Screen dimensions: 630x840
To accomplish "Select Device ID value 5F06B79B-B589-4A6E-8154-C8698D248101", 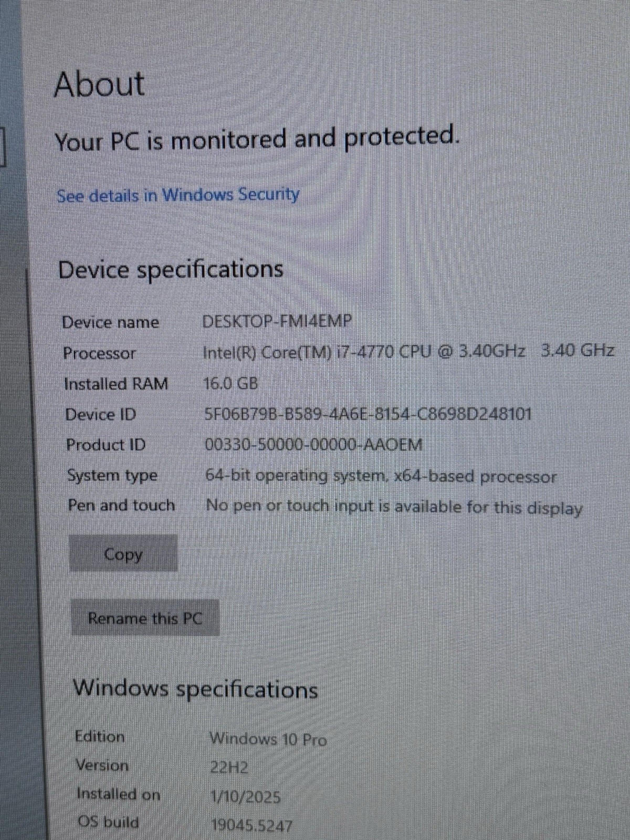I will (368, 414).
